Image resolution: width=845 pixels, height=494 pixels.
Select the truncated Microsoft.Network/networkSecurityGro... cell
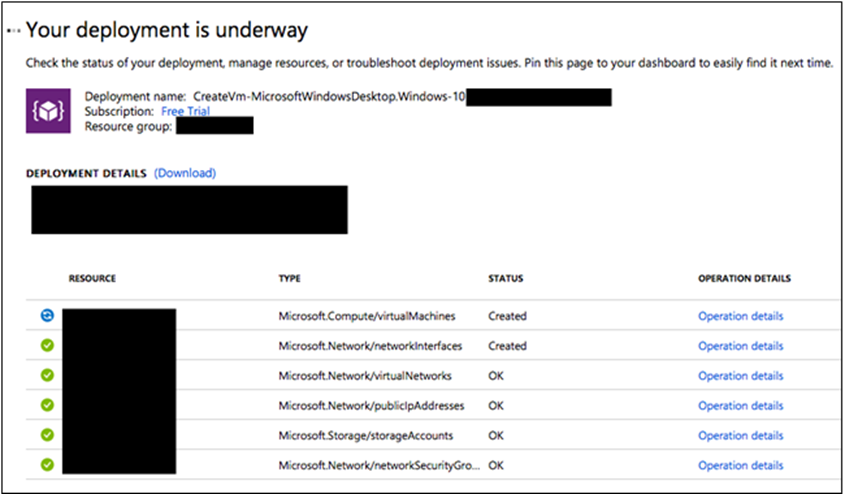coord(379,465)
